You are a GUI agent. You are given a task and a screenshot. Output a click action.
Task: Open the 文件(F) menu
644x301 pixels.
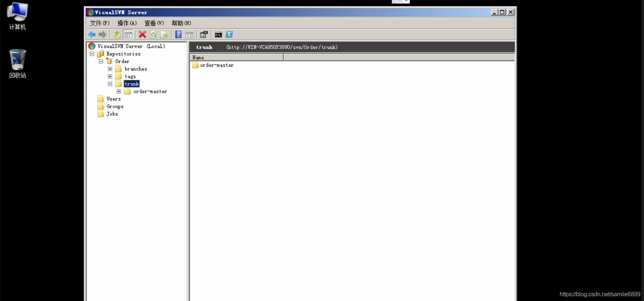[100, 23]
